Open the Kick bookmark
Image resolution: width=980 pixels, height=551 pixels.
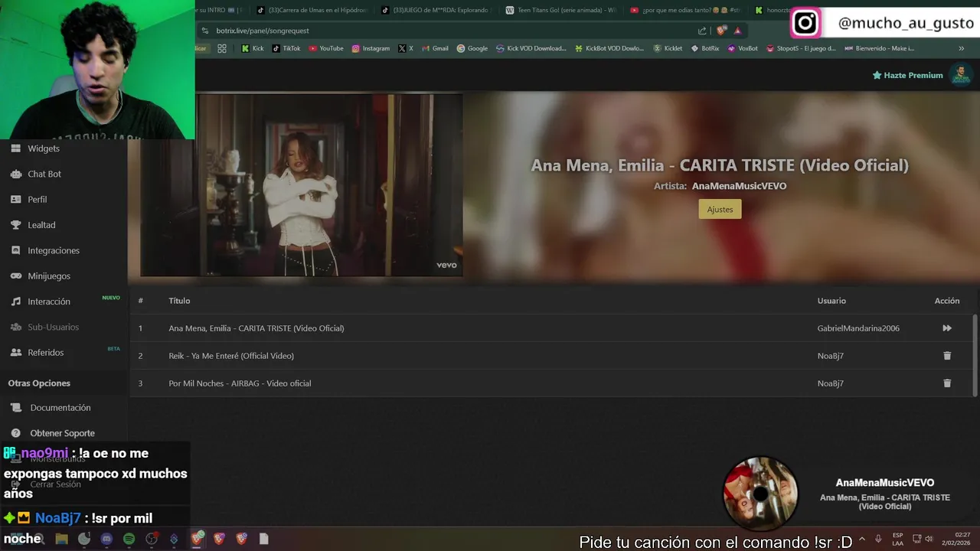[253, 48]
